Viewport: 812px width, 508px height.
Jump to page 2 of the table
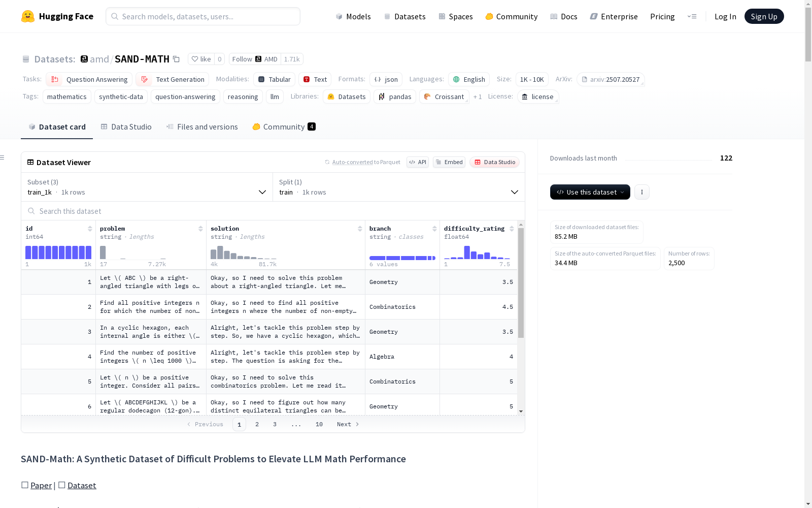(257, 424)
